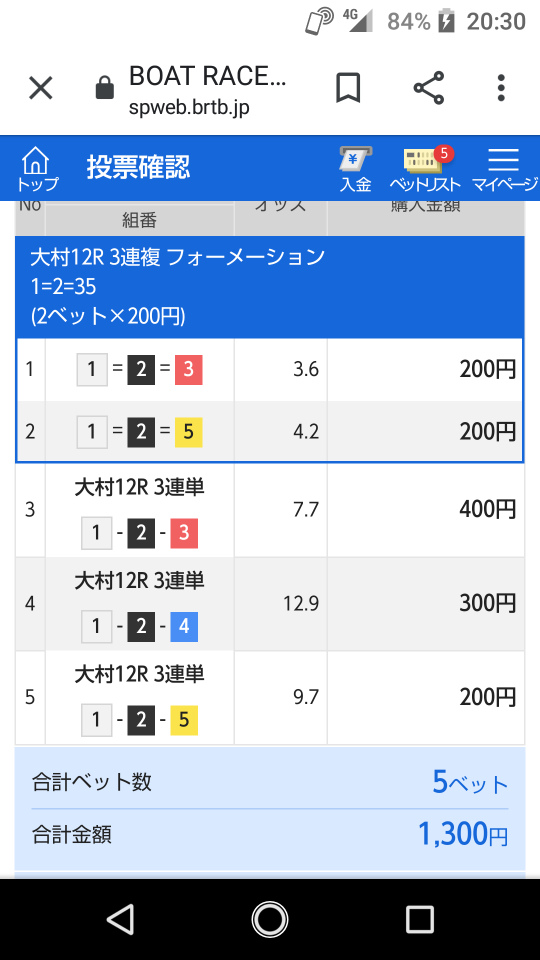540x960 pixels.
Task: Tap the Top home icon
Action: (x=37, y=169)
